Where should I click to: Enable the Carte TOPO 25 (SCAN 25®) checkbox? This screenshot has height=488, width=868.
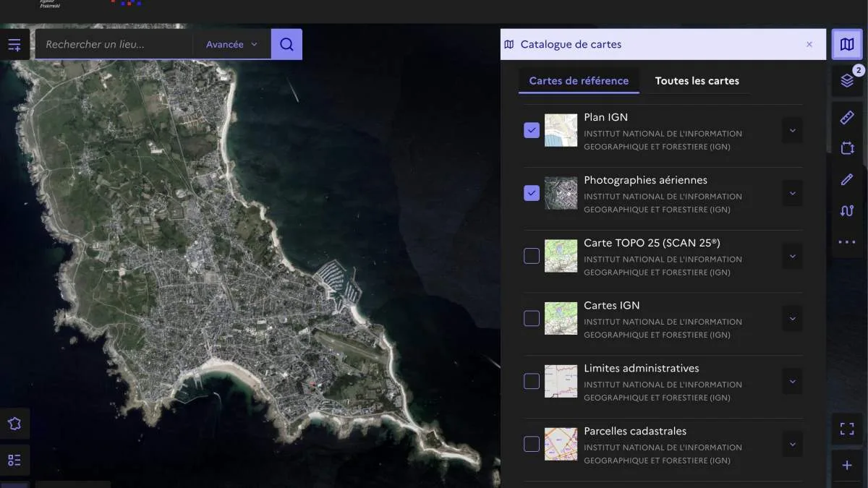click(x=532, y=256)
